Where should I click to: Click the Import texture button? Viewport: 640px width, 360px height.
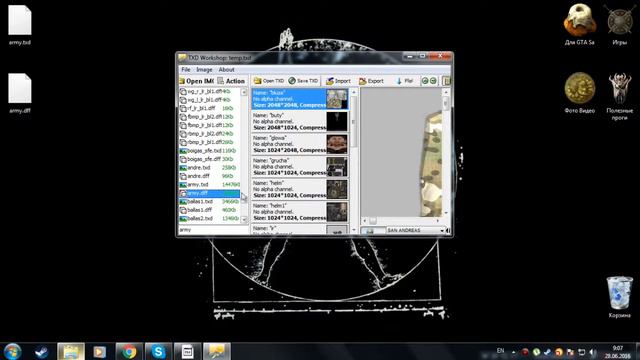338,81
